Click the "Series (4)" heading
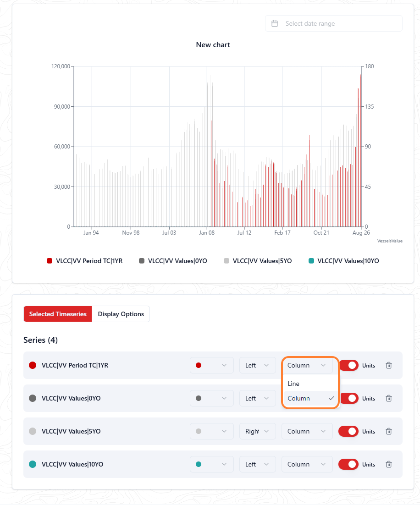The image size is (420, 505). point(41,340)
